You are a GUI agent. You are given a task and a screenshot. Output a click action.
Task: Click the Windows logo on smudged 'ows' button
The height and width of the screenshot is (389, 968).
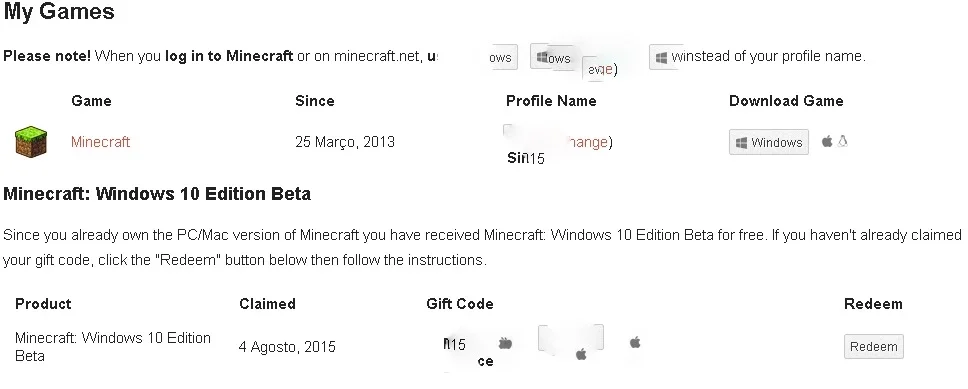tap(542, 57)
